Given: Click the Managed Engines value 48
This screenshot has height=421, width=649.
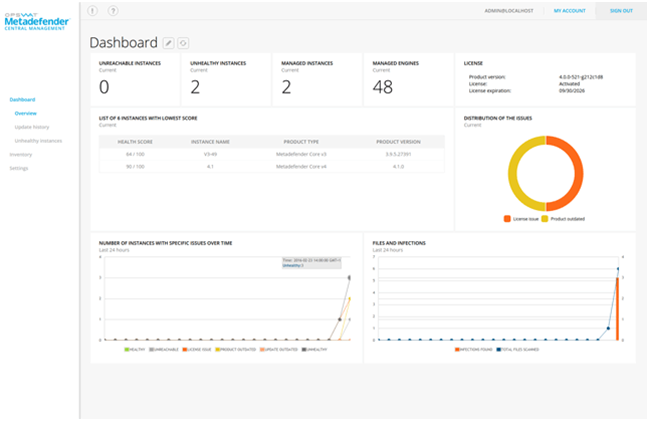Looking at the screenshot, I should click(x=382, y=87).
